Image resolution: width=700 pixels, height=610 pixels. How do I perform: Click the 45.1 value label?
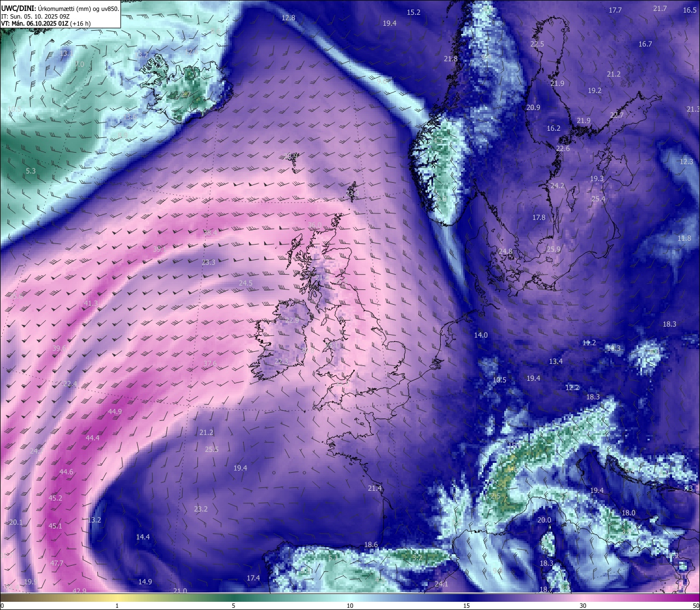(55, 526)
